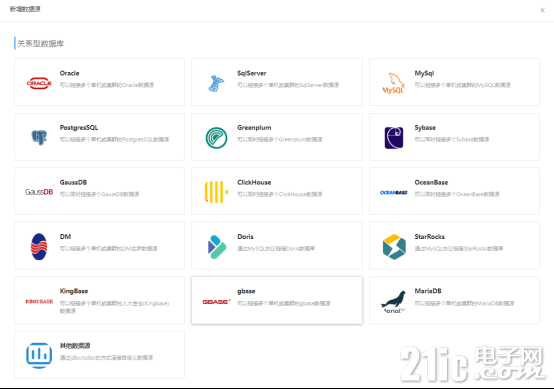Select the gbase title text
554x389 pixels.
pos(246,291)
